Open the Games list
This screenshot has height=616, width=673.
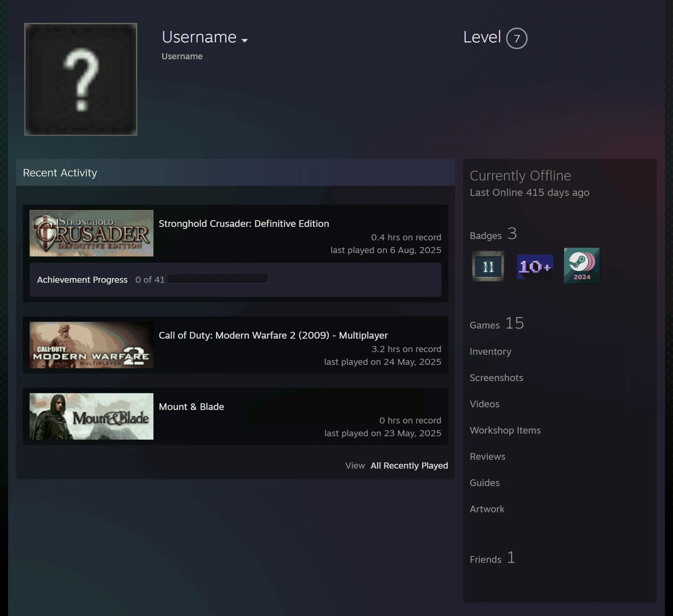point(497,323)
